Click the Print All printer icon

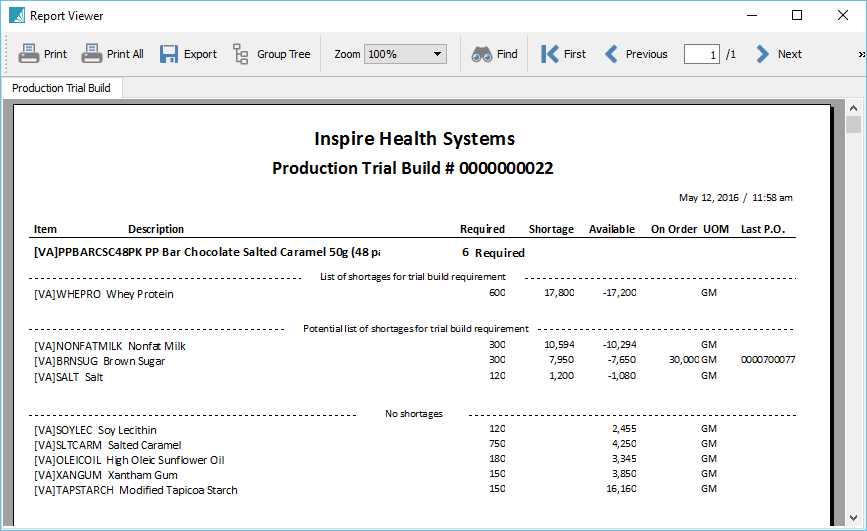[92, 54]
